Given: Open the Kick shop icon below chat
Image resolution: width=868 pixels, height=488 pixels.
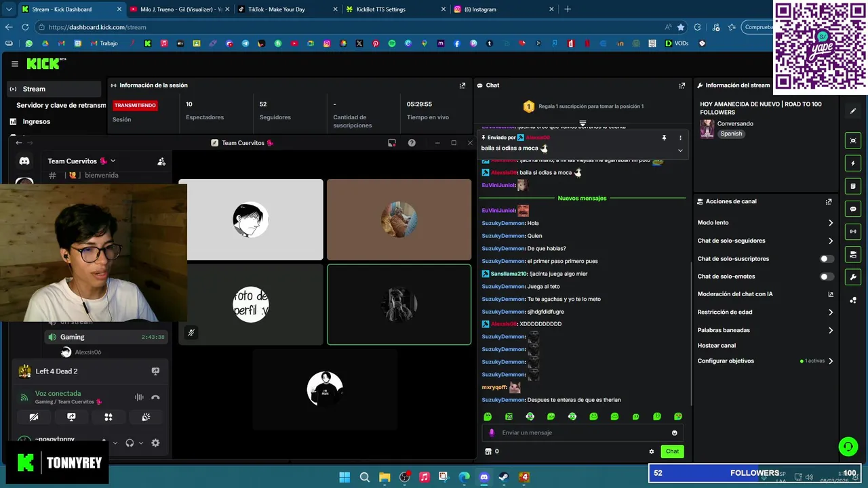Looking at the screenshot, I should click(x=488, y=451).
